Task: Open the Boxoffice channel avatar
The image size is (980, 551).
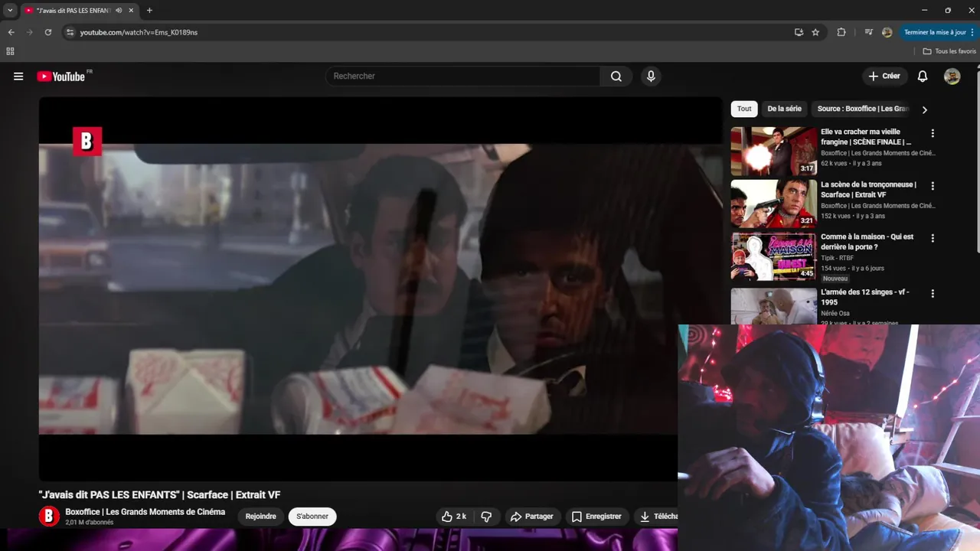Action: point(49,517)
